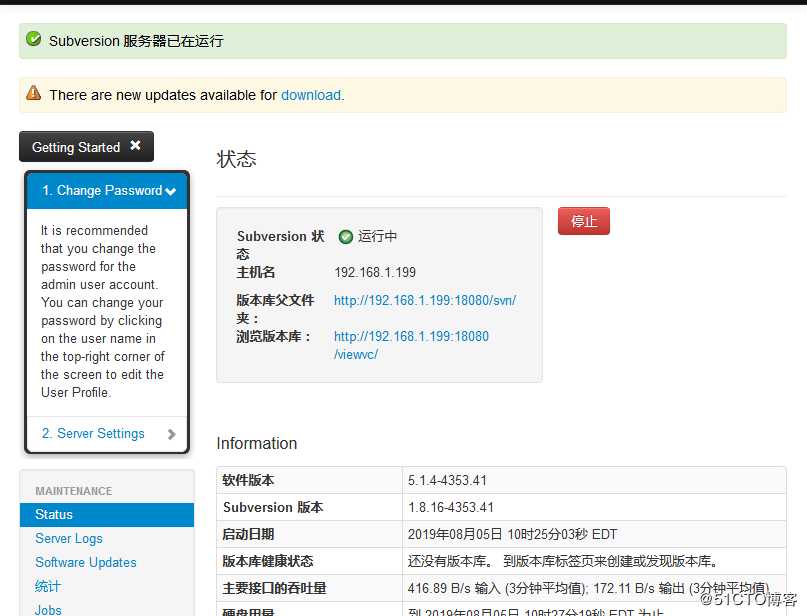The width and height of the screenshot is (807, 616).
Task: Select Status in the Maintenance menu
Action: pos(107,515)
